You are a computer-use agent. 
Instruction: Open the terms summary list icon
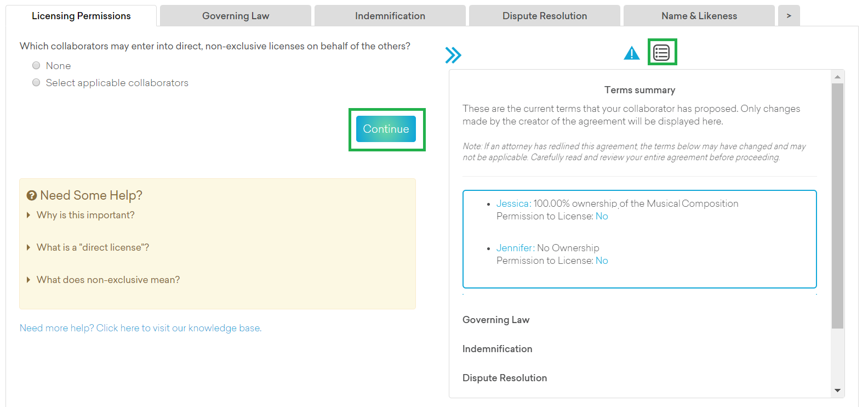click(661, 53)
